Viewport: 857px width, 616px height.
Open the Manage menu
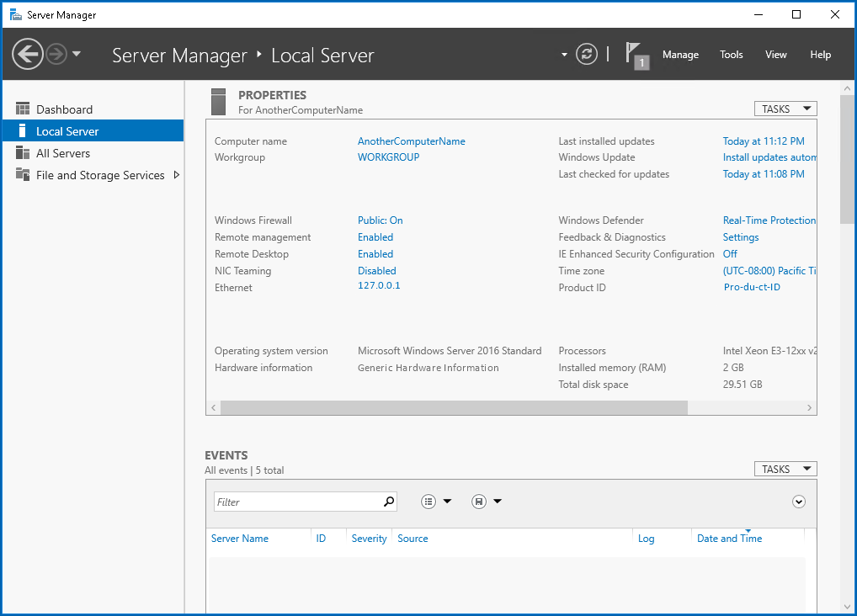coord(679,54)
